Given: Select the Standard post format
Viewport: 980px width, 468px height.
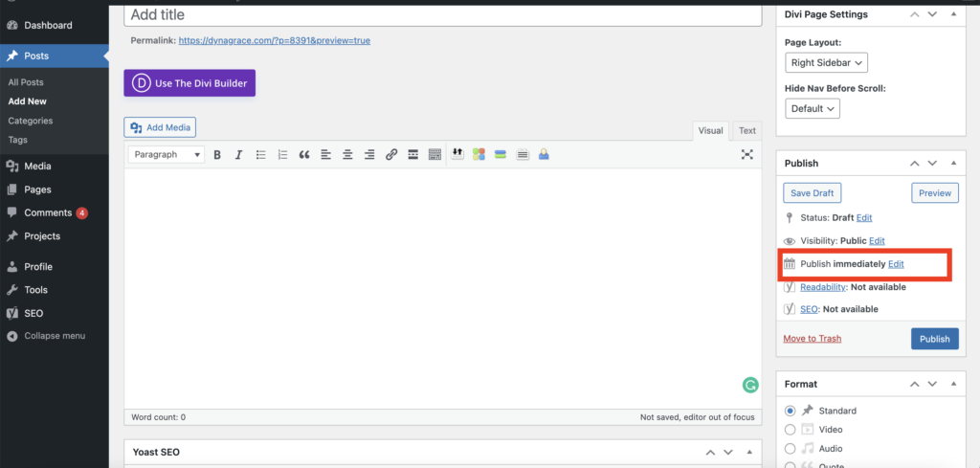Looking at the screenshot, I should [791, 411].
